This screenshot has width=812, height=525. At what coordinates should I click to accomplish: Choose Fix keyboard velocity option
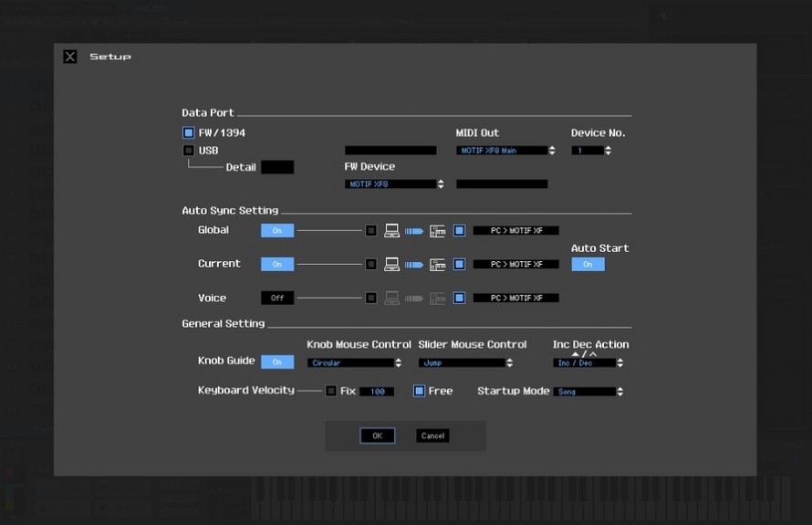[x=331, y=391]
